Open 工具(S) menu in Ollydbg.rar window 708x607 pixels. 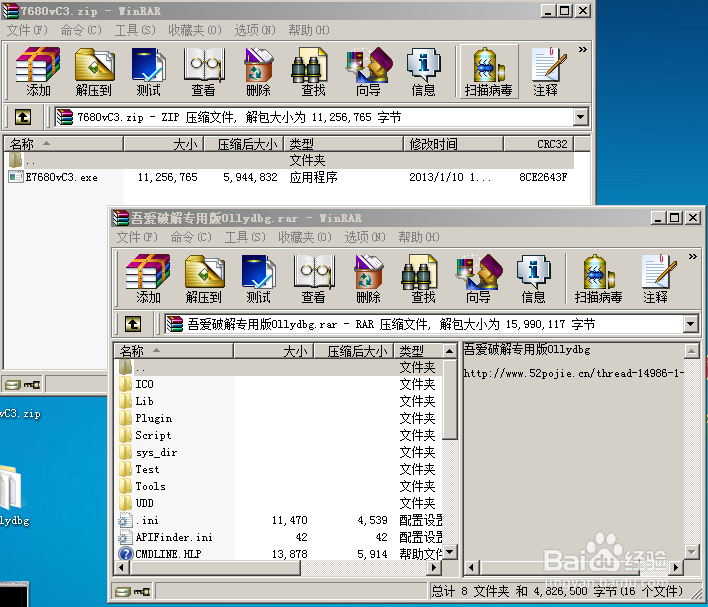tap(245, 237)
